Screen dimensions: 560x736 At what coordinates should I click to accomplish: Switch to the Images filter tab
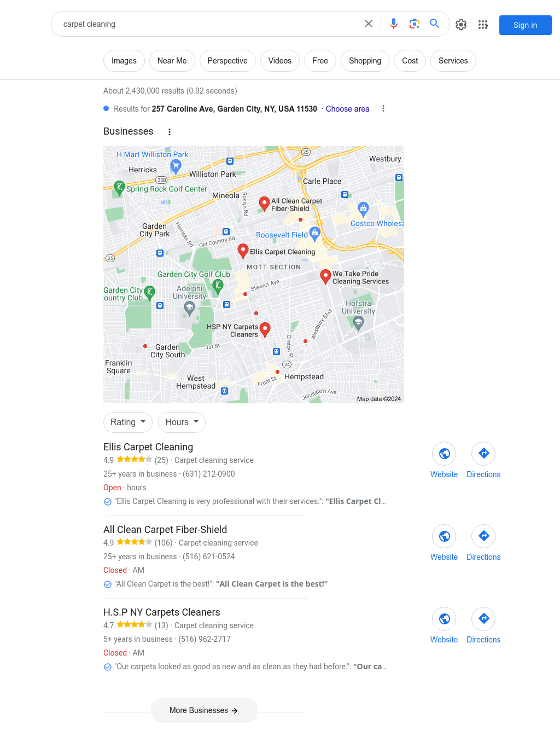[124, 61]
